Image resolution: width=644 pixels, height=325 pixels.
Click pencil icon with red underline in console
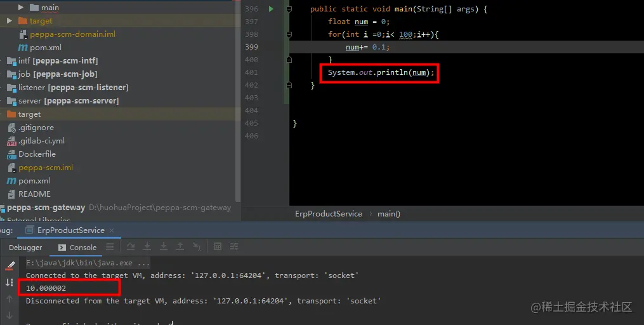pyautogui.click(x=10, y=266)
